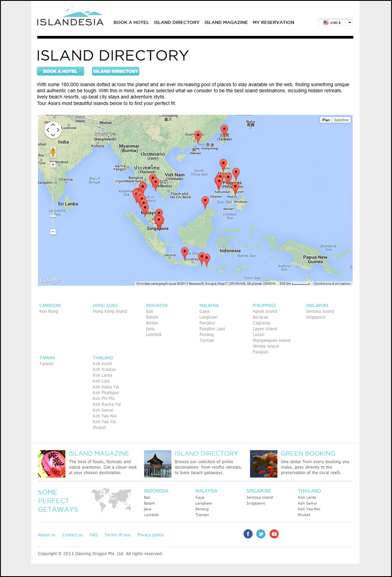
Task: Switch map to Satellite view
Action: click(341, 120)
